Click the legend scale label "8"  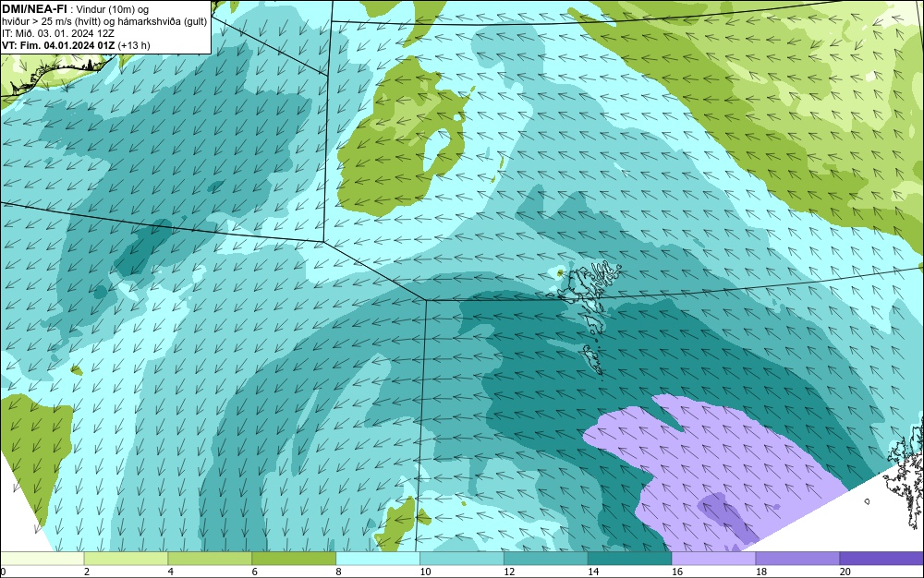pyautogui.click(x=338, y=572)
